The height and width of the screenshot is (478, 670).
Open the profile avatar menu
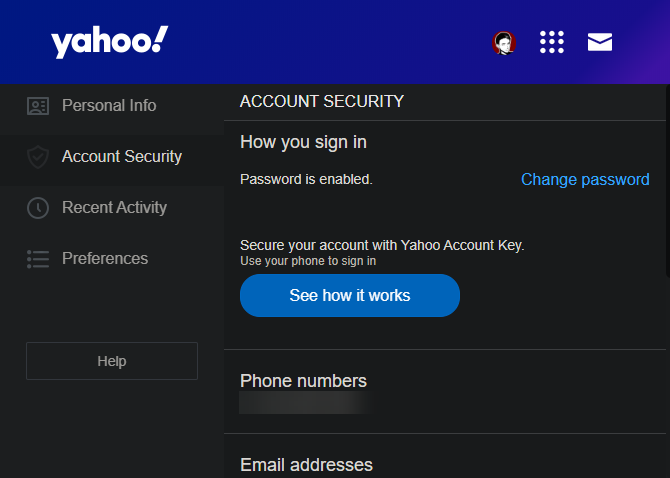click(504, 42)
